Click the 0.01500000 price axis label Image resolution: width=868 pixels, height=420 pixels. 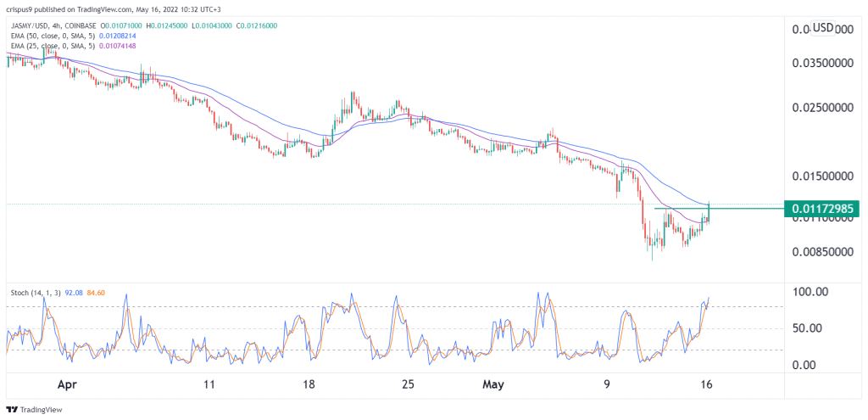(821, 176)
